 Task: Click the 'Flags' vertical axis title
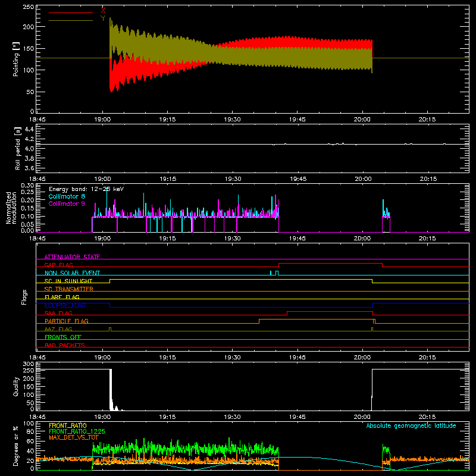tap(24, 297)
